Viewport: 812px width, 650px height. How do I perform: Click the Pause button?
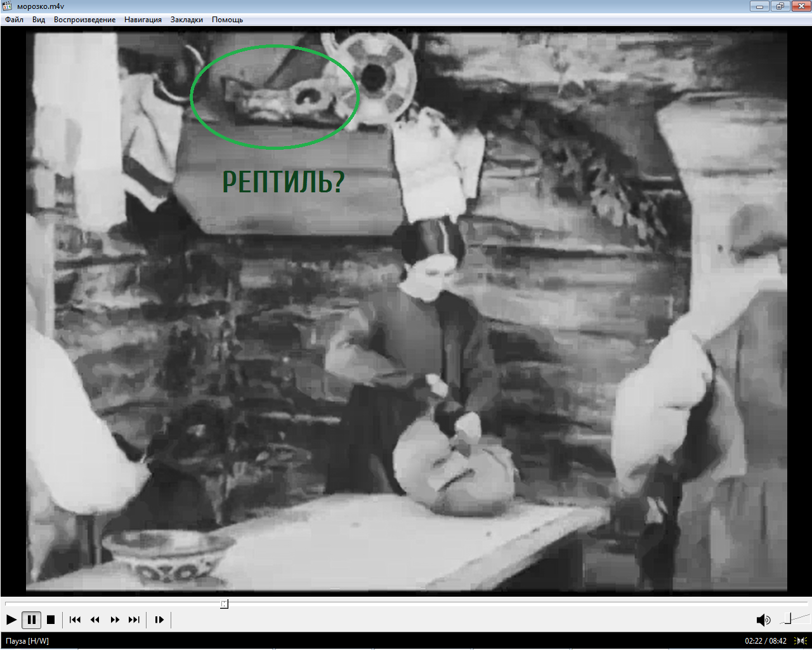[x=31, y=620]
